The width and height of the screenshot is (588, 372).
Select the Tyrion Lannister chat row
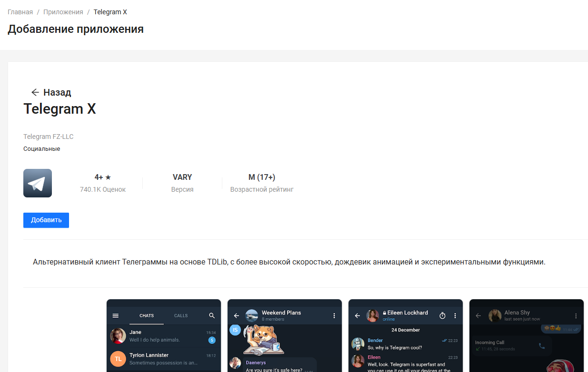(163, 359)
